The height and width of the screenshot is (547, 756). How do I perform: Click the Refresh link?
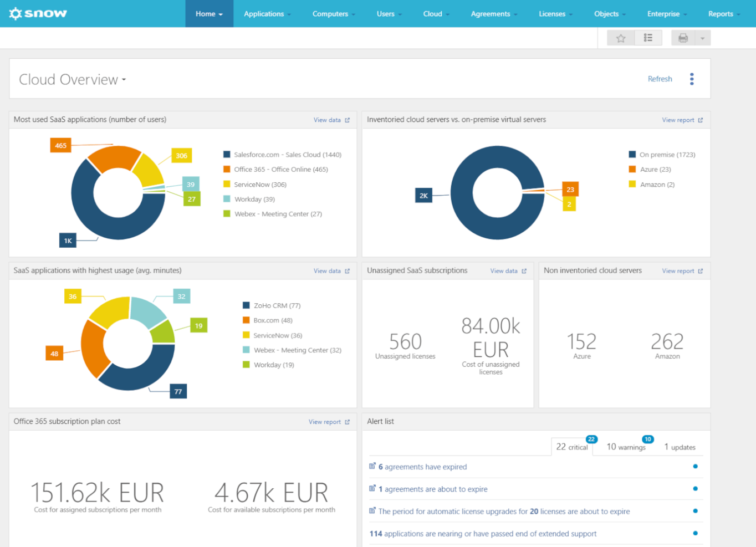click(660, 79)
